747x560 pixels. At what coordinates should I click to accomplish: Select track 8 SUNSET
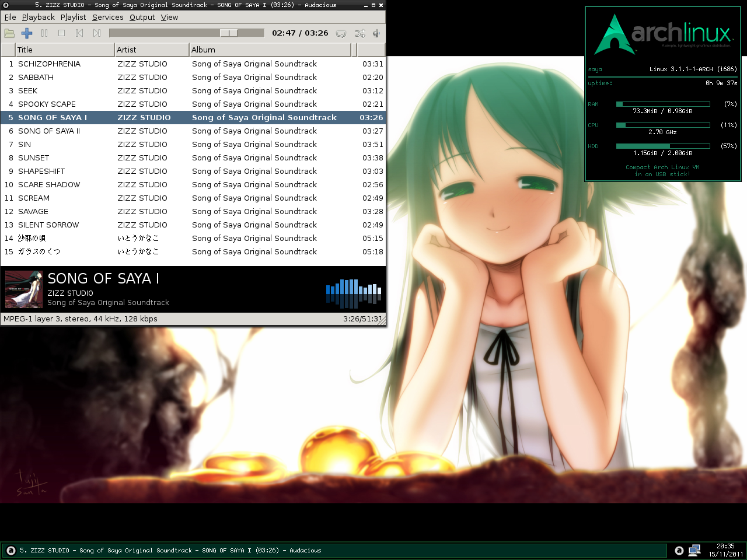tap(193, 157)
